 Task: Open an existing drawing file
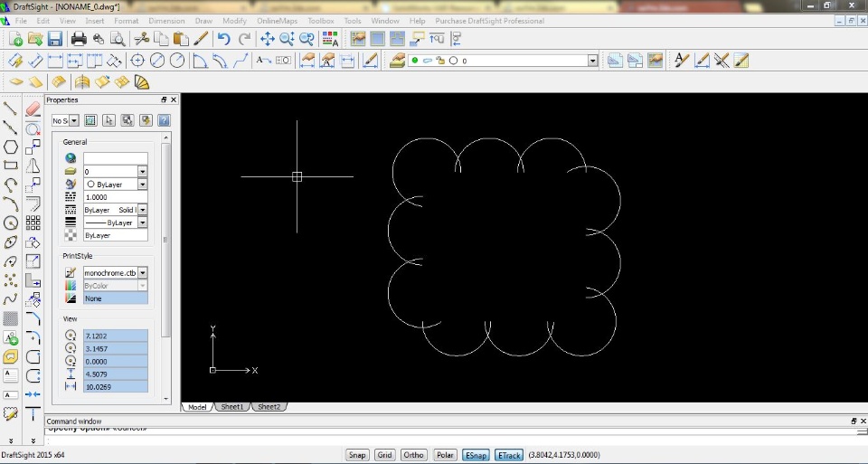tap(35, 39)
